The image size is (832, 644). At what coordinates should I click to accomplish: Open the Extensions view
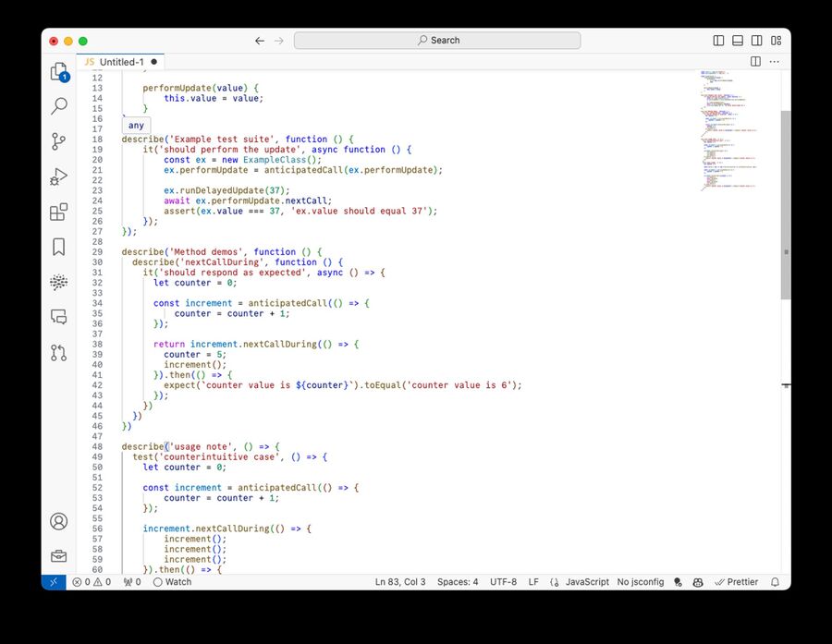coord(58,212)
